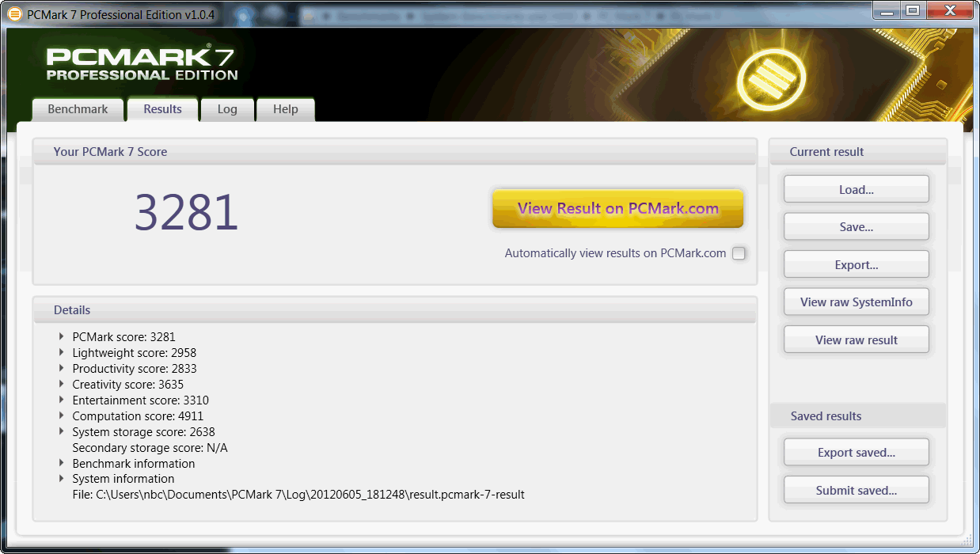Click the Export saved... button
Image resolution: width=980 pixels, height=554 pixels.
coord(857,453)
